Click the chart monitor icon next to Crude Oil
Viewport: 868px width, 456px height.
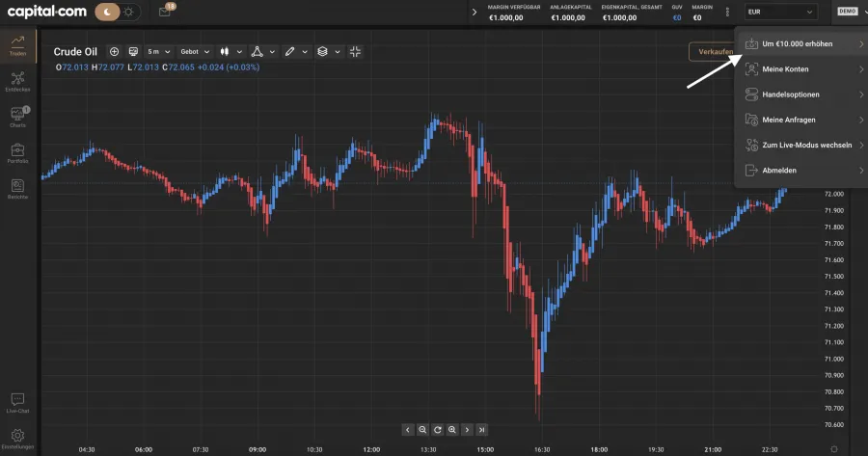pos(133,51)
